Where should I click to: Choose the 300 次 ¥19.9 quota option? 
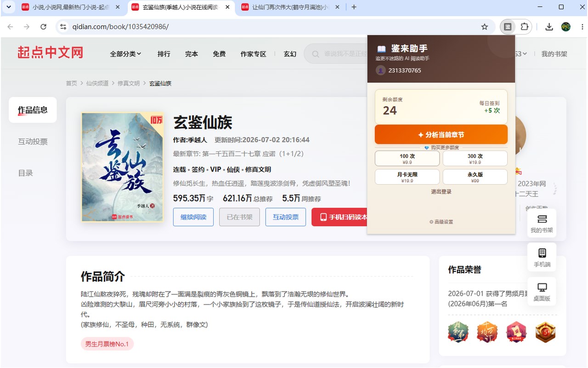tap(475, 159)
